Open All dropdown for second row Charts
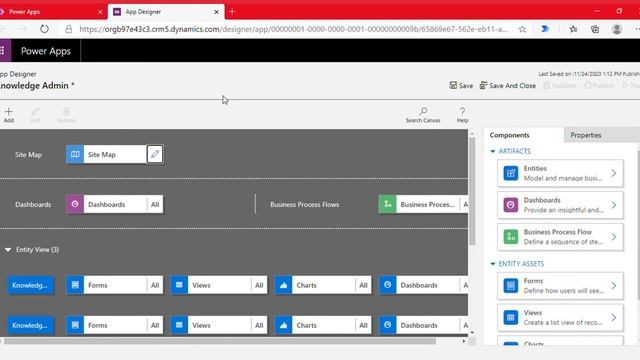Image resolution: width=640 pixels, height=360 pixels. click(363, 325)
